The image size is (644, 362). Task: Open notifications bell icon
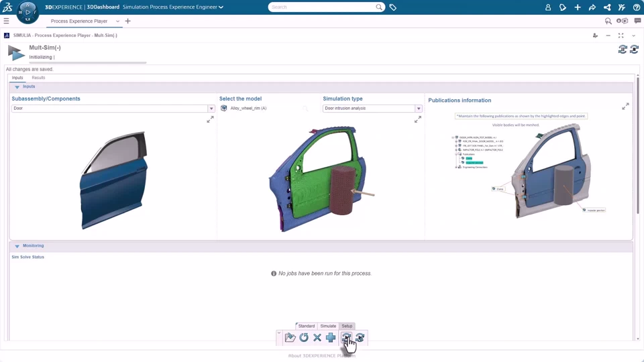563,7
